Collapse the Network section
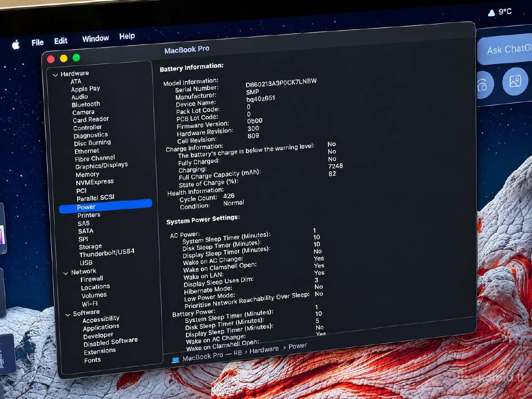This screenshot has width=532, height=399. (x=66, y=273)
